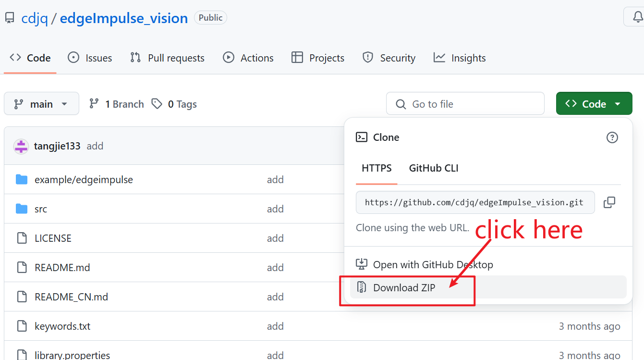This screenshot has width=644, height=360.
Task: Click Download ZIP
Action: [488, 287]
